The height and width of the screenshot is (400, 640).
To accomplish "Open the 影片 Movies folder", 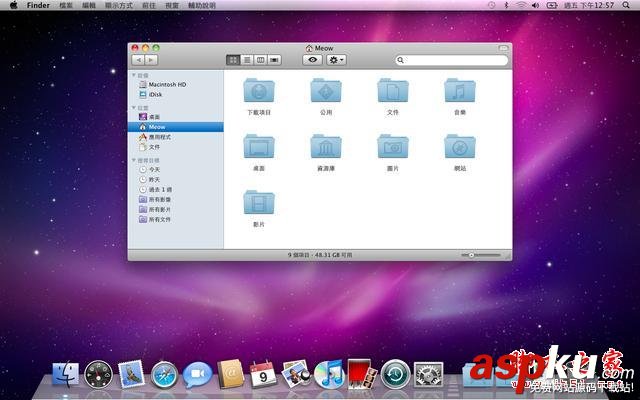I will tap(259, 202).
